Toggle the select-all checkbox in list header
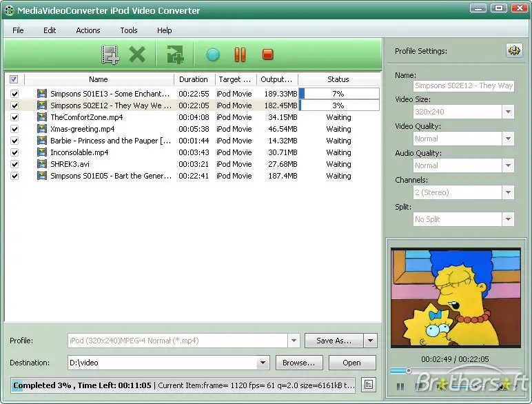This screenshot has height=404, width=532. pos(14,79)
